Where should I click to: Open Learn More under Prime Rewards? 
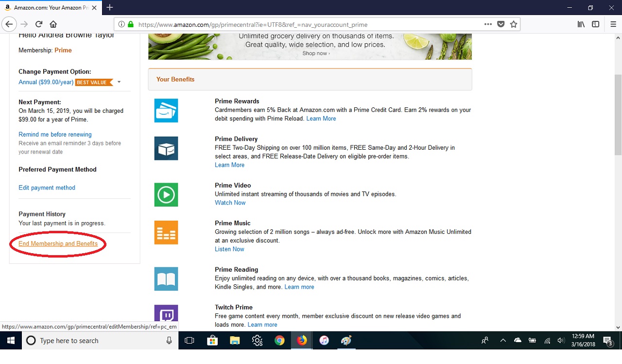pyautogui.click(x=321, y=119)
